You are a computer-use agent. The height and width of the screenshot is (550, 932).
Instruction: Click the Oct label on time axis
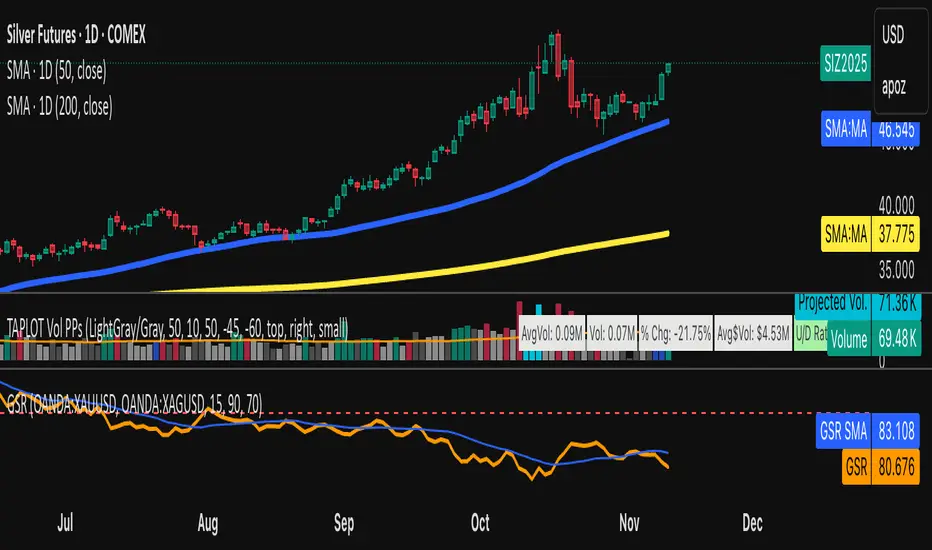pyautogui.click(x=480, y=523)
